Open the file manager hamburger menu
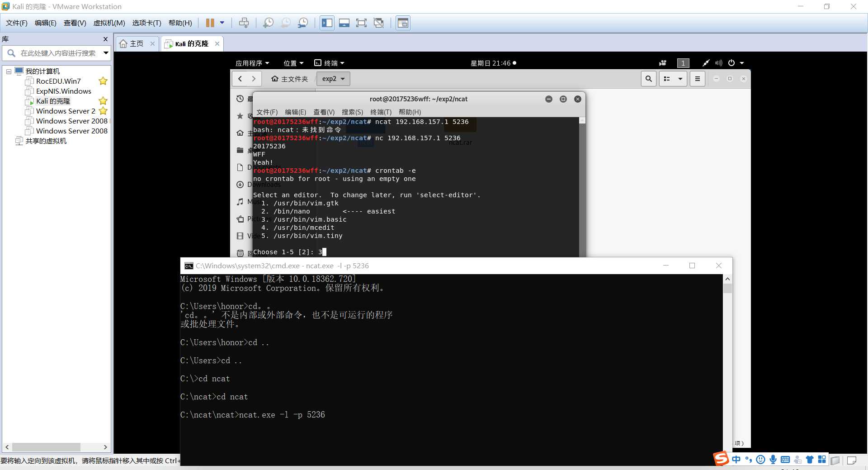The width and height of the screenshot is (868, 470). coord(698,79)
